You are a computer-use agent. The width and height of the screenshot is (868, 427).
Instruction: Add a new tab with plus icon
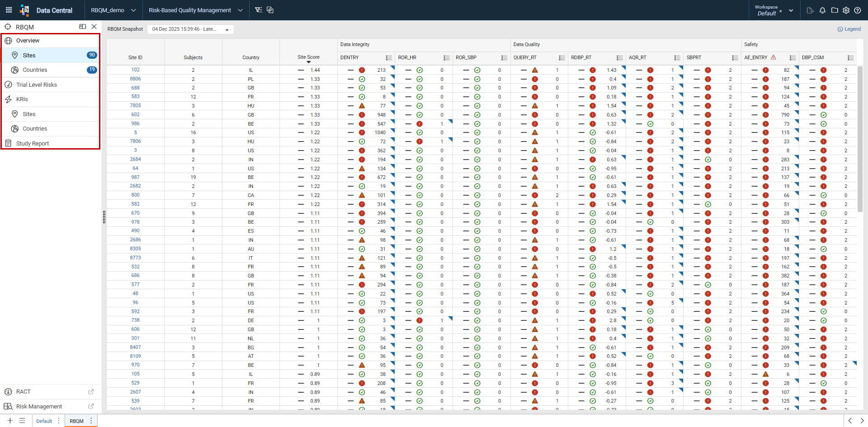coord(10,421)
